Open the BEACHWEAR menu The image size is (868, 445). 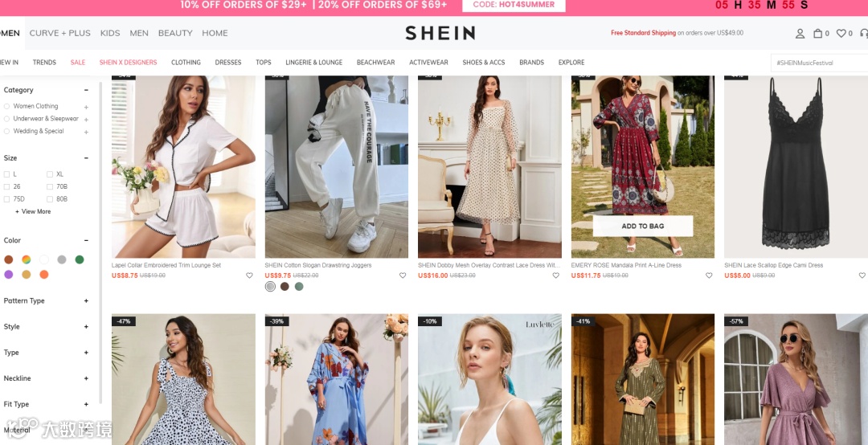click(376, 63)
